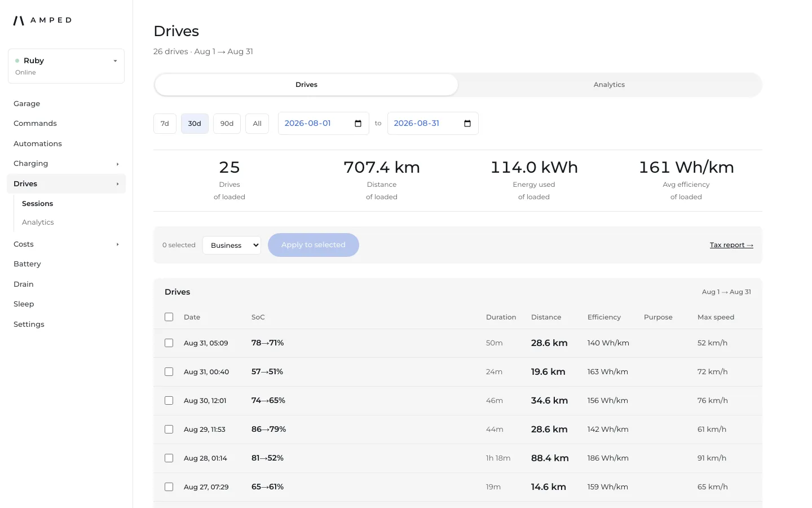Open the Tax report link
This screenshot has height=508, width=812.
pos(731,245)
